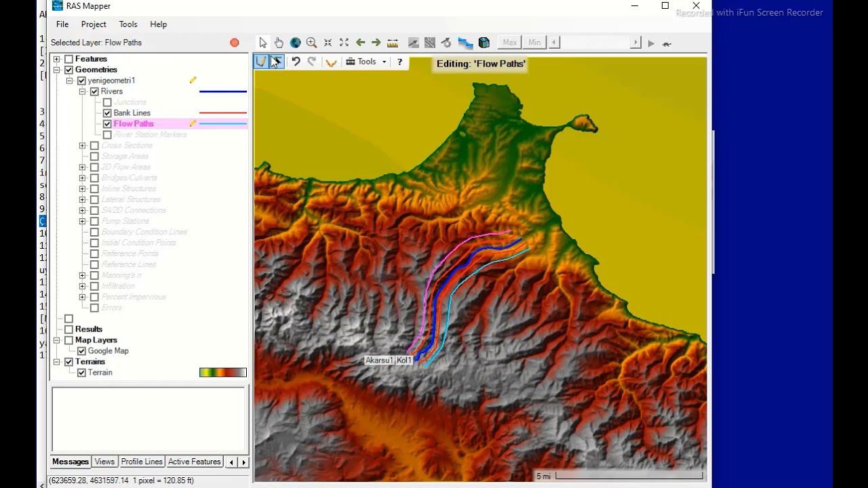Open the 3D viewer cube icon
Viewport: 868px width, 488px height.
484,43
